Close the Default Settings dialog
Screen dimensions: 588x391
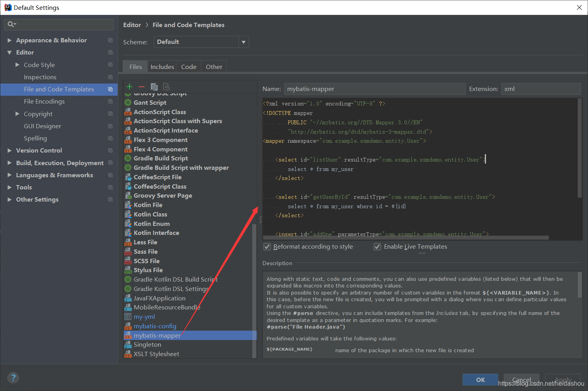point(579,7)
